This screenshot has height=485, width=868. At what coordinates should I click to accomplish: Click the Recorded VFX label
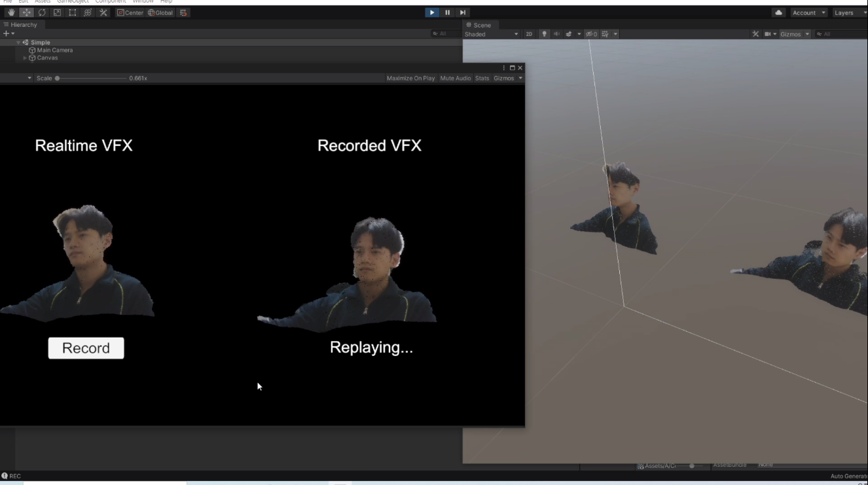click(x=369, y=145)
